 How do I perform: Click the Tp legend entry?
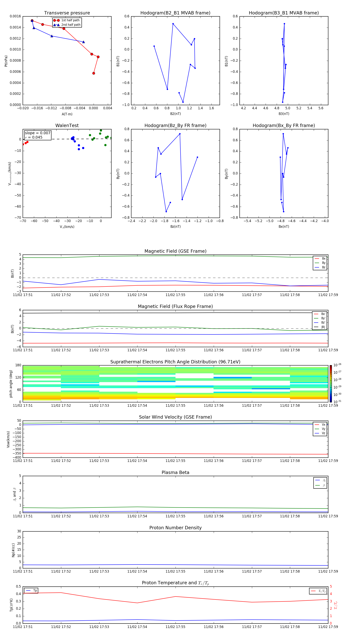(x=31, y=591)
